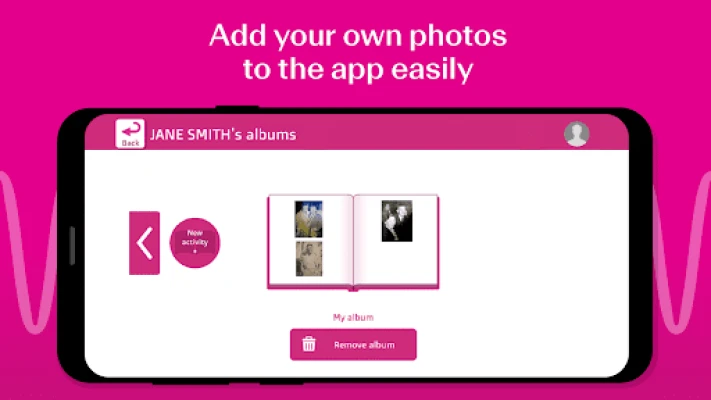This screenshot has width=711, height=400.
Task: Open the top-left photo in album
Action: 308,219
